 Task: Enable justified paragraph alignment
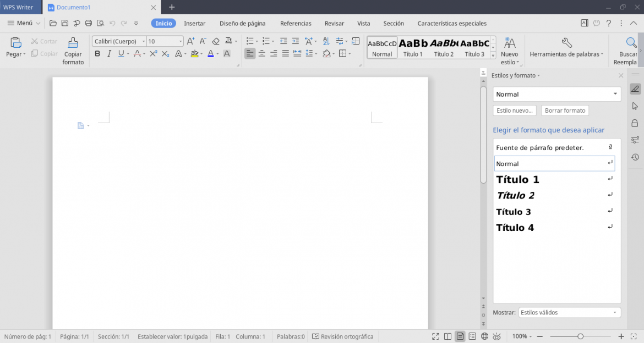286,53
